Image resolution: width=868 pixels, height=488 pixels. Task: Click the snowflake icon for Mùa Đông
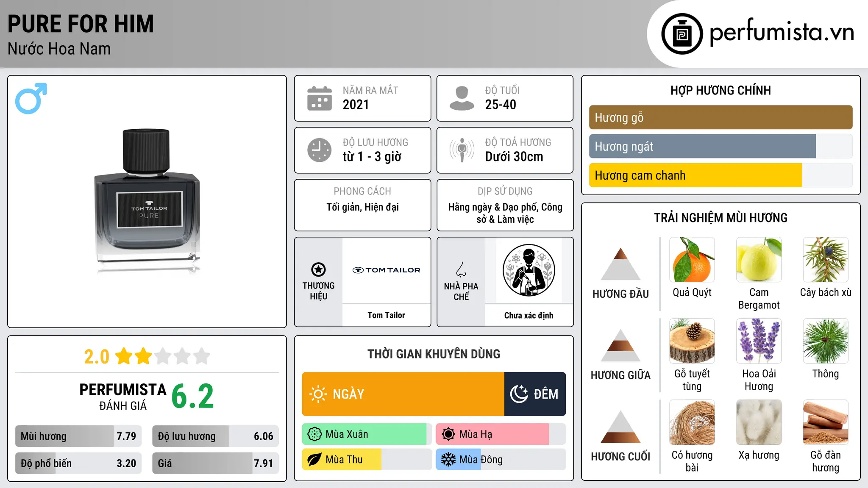tap(448, 460)
